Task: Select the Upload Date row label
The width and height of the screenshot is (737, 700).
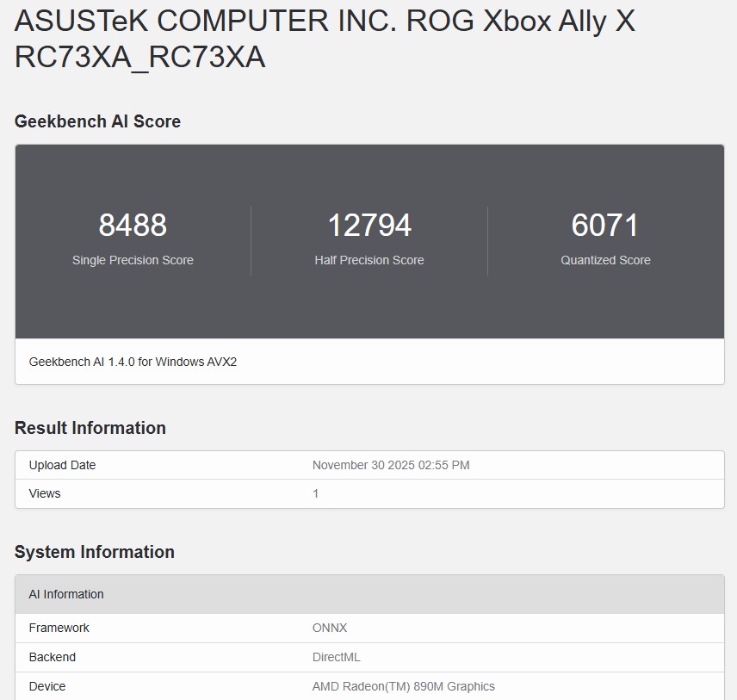Action: click(x=62, y=465)
